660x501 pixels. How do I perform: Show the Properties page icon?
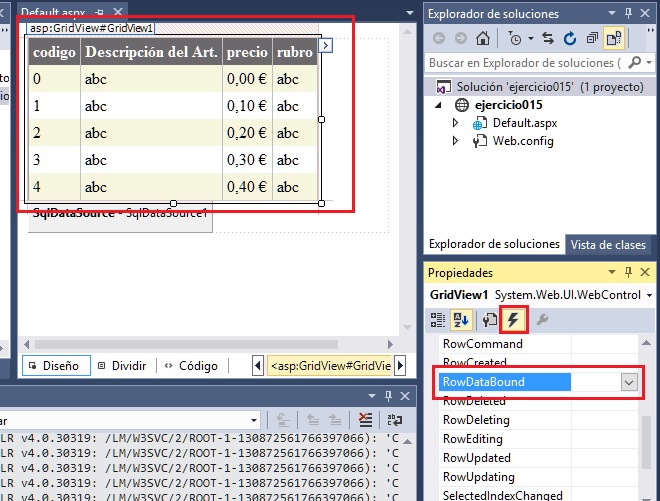(x=489, y=320)
